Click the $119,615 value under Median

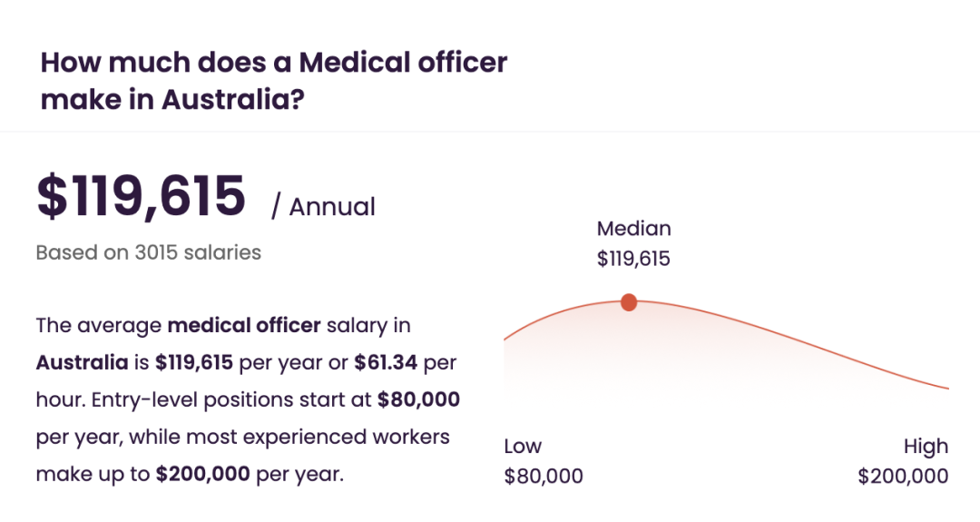pyautogui.click(x=633, y=259)
